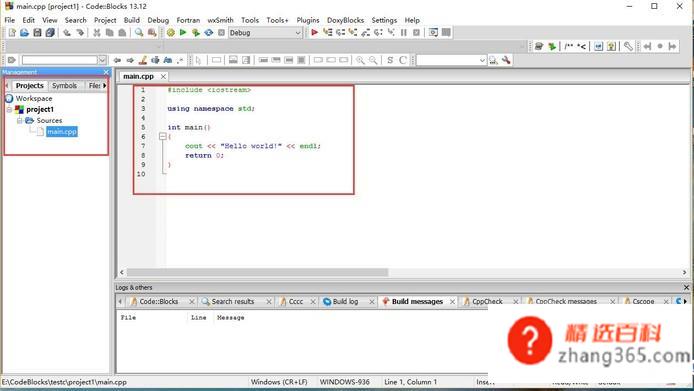This screenshot has width=694, height=391.
Task: Click the Run to cursor debugger icon
Action: point(328,32)
